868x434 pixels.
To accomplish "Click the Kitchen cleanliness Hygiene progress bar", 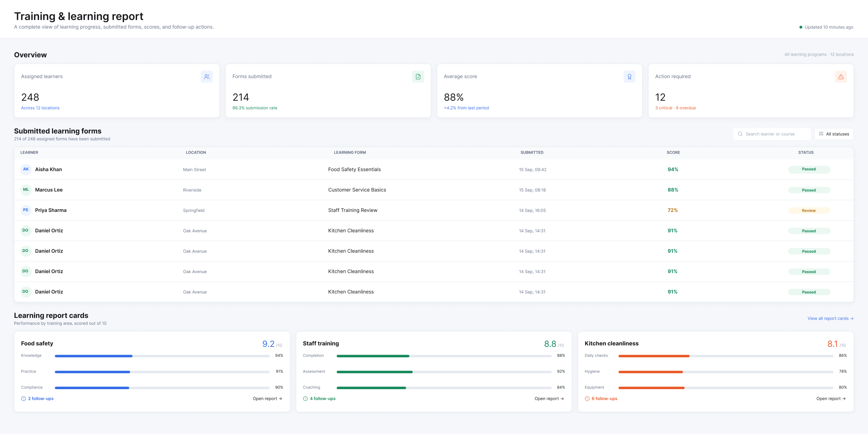I will (x=726, y=372).
